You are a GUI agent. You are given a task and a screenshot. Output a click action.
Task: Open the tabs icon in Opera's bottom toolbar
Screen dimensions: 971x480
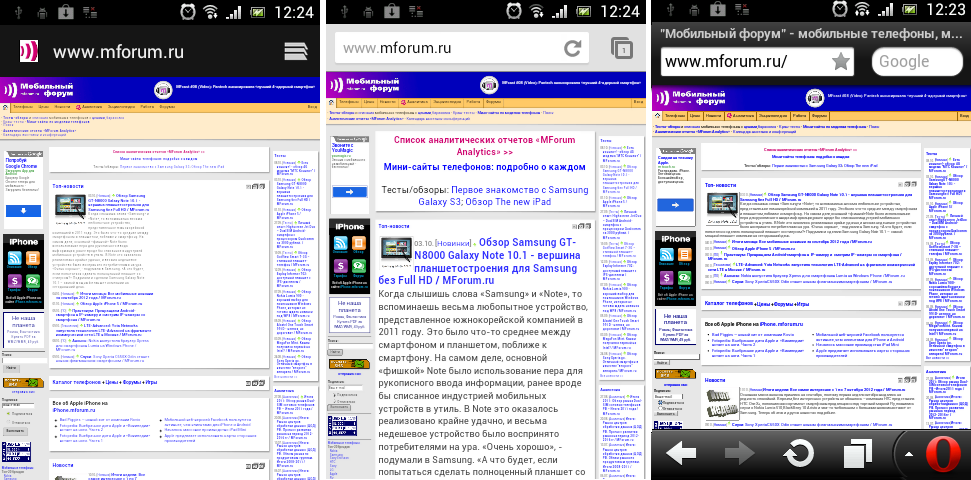tap(857, 454)
